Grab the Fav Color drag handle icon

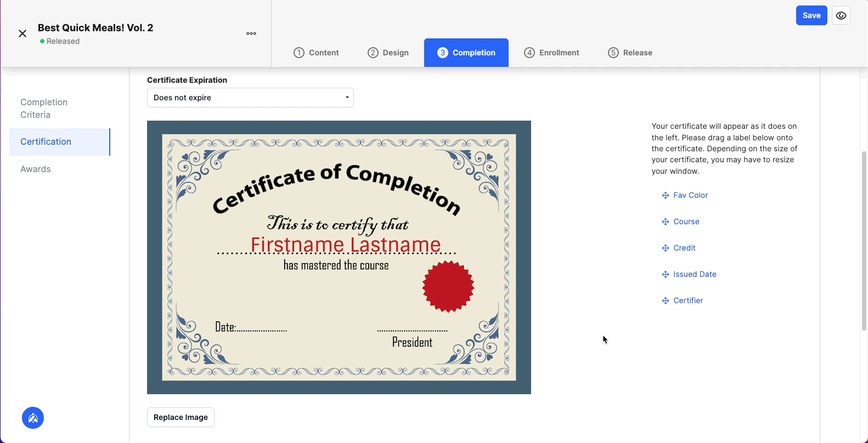click(x=665, y=196)
